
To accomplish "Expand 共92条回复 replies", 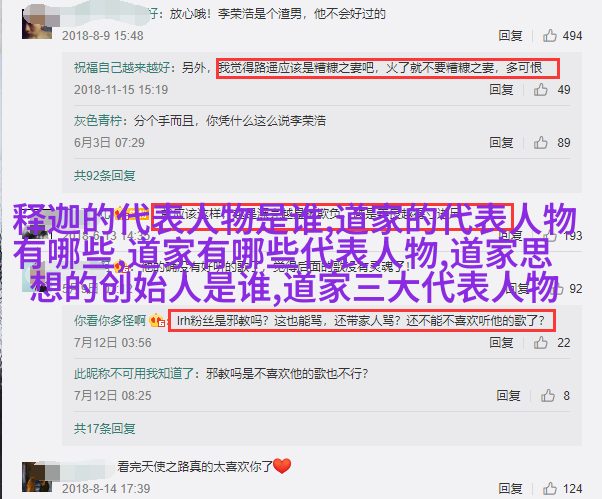I will 104,176.
